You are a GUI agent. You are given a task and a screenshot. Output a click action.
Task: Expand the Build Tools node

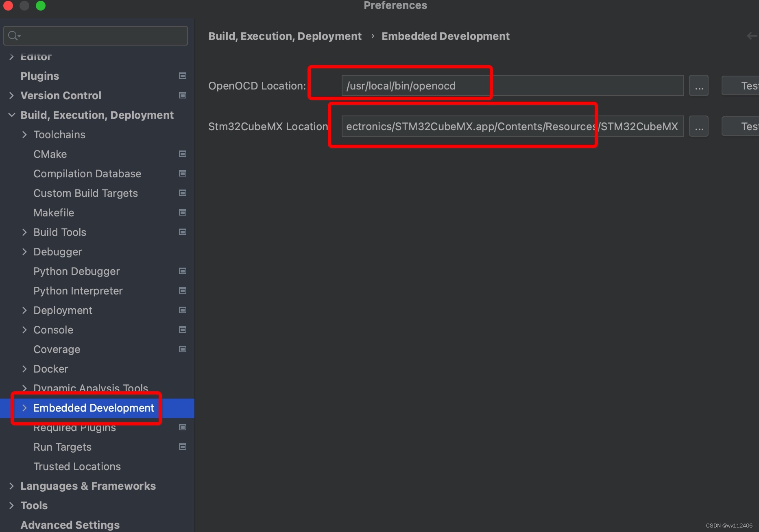pyautogui.click(x=24, y=232)
